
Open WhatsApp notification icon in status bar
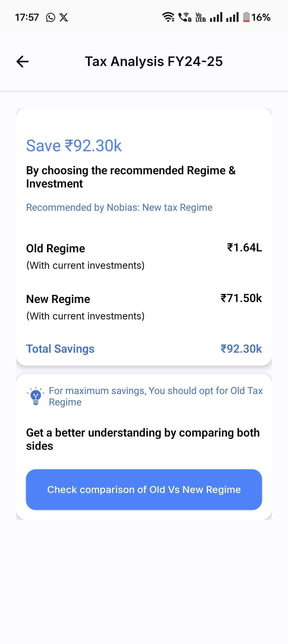[50, 17]
